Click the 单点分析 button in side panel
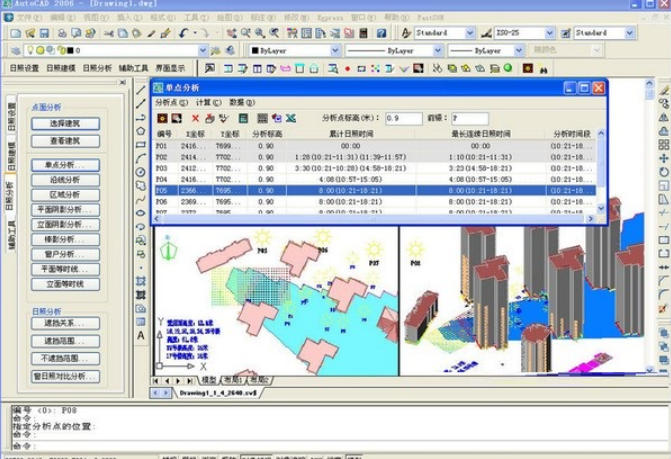Screen dimensions: 671x459 (x=65, y=165)
